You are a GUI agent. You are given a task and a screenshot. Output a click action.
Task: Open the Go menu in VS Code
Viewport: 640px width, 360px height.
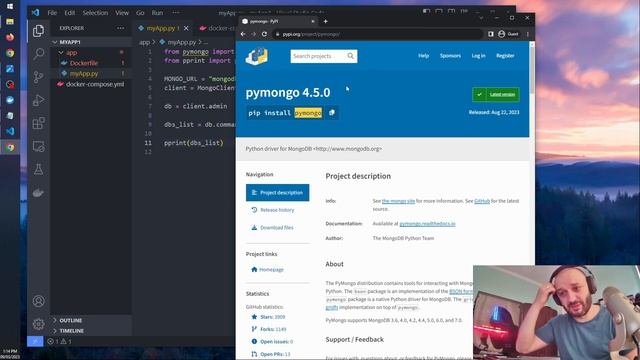pos(140,13)
